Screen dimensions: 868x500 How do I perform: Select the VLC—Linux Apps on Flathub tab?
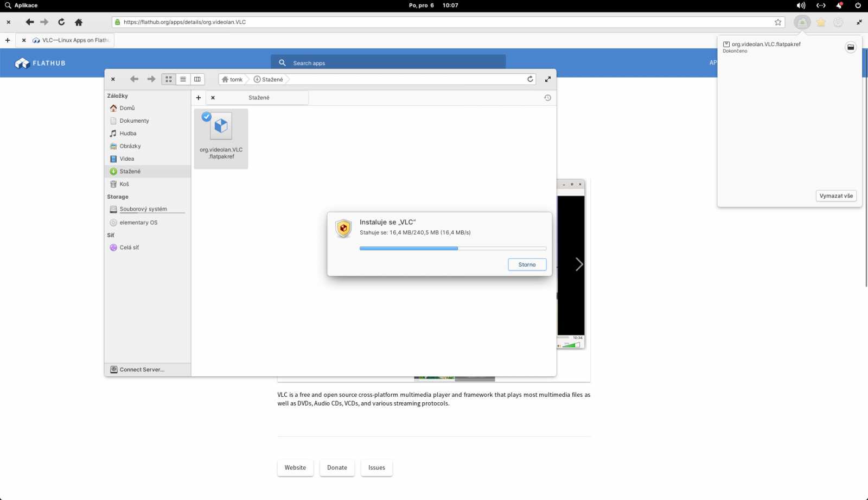pos(65,40)
